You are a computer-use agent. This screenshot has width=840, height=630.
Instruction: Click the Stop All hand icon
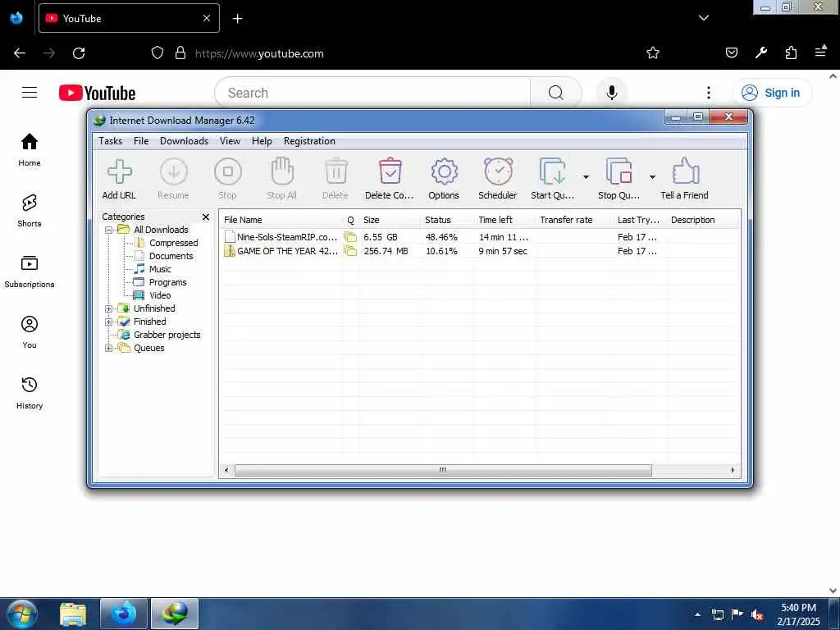pos(282,171)
